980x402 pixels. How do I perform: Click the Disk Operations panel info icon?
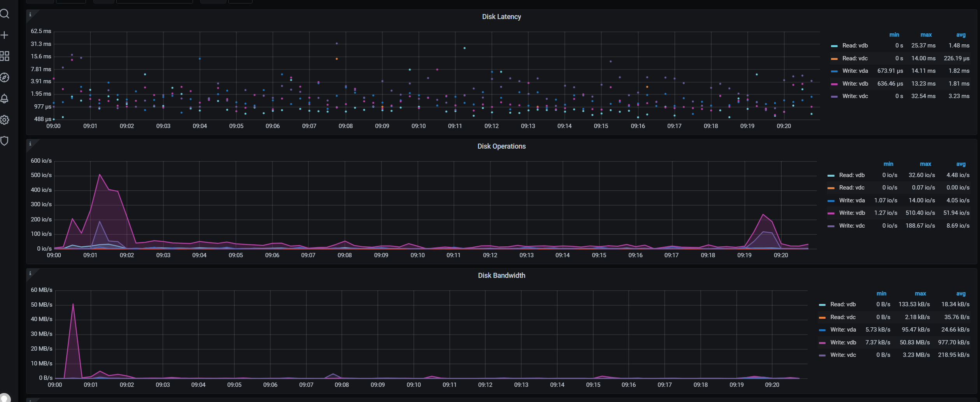(30, 144)
